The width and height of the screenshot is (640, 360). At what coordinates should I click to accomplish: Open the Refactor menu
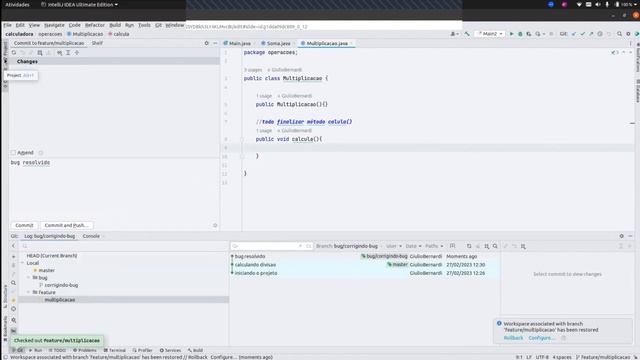[95, 25]
